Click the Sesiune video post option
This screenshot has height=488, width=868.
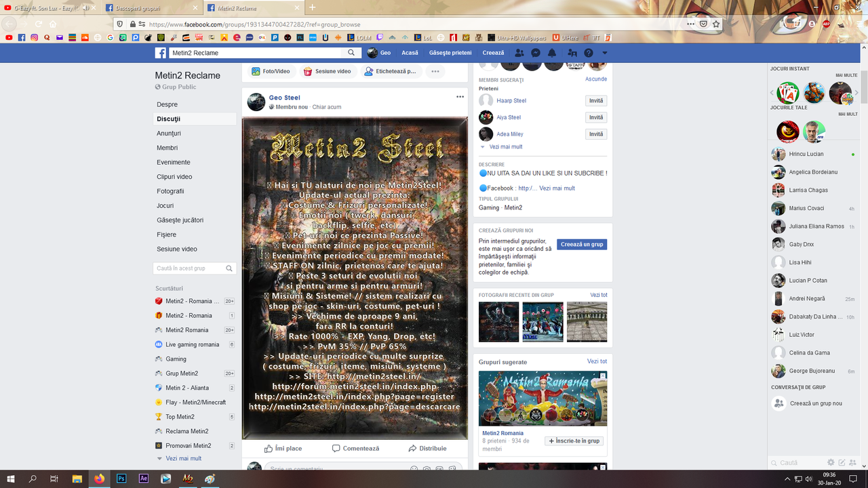coord(327,71)
